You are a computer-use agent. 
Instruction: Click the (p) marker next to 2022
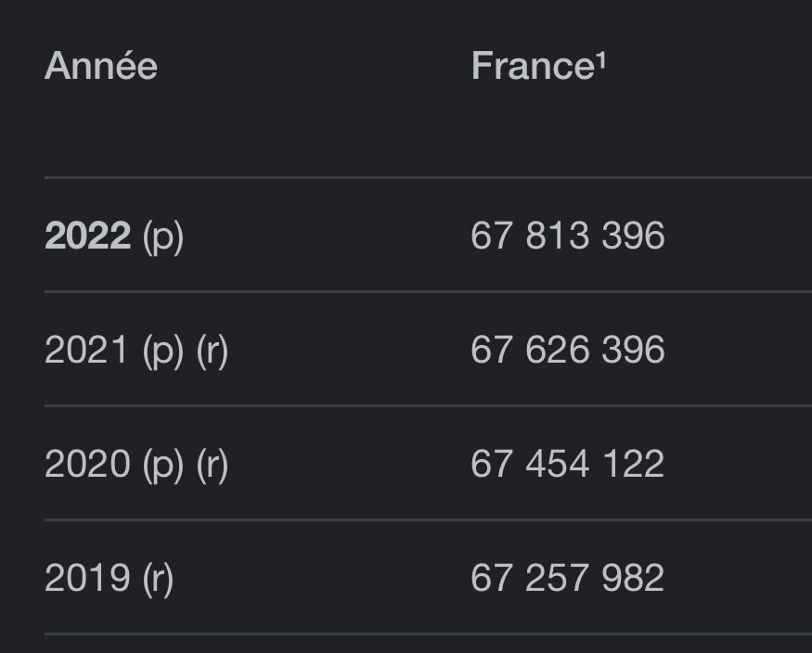pos(163,237)
